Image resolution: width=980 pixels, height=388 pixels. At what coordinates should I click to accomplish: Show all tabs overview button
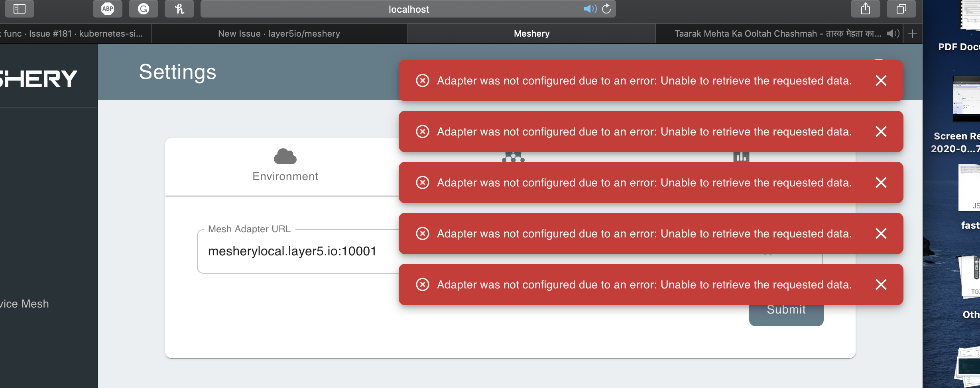(901, 9)
